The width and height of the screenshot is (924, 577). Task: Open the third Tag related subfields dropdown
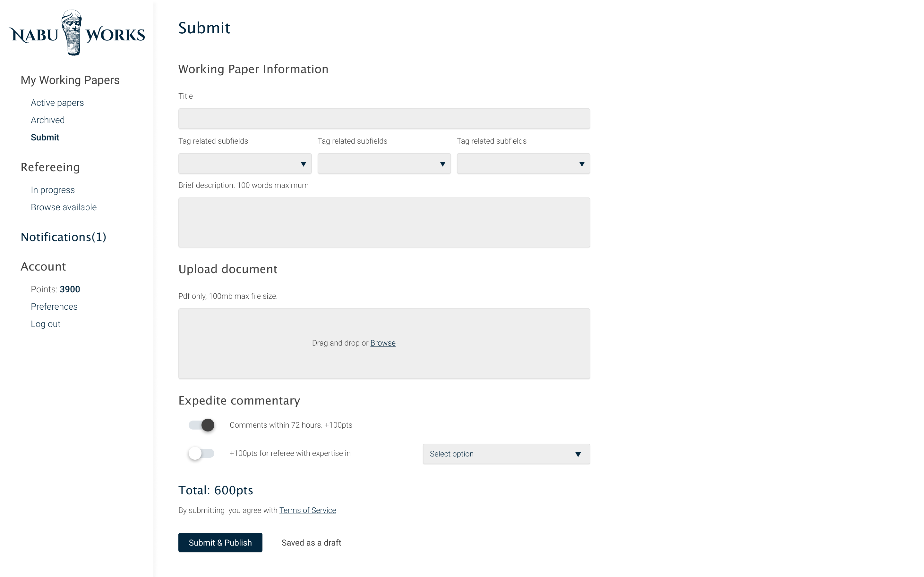pyautogui.click(x=524, y=164)
